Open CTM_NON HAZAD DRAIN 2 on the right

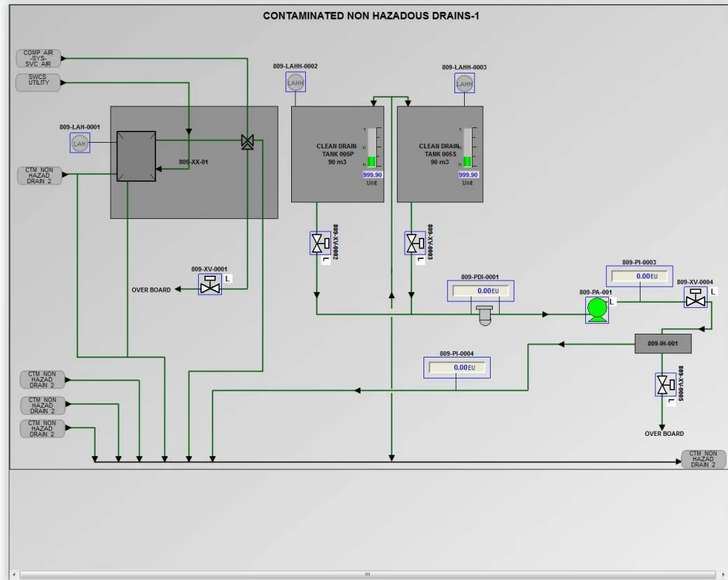[702, 458]
